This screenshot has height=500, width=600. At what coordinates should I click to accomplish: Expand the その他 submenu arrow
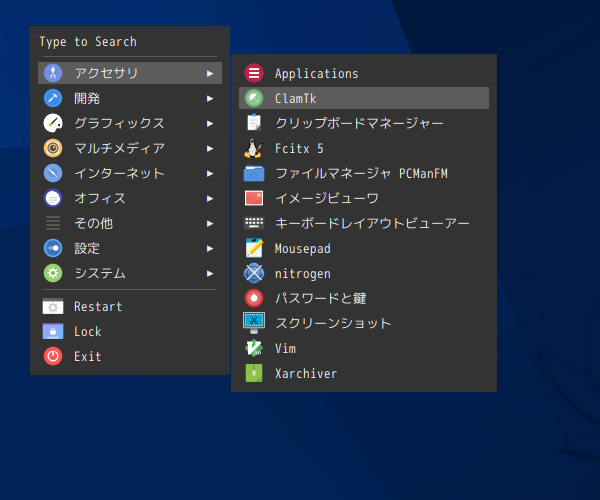(x=210, y=223)
